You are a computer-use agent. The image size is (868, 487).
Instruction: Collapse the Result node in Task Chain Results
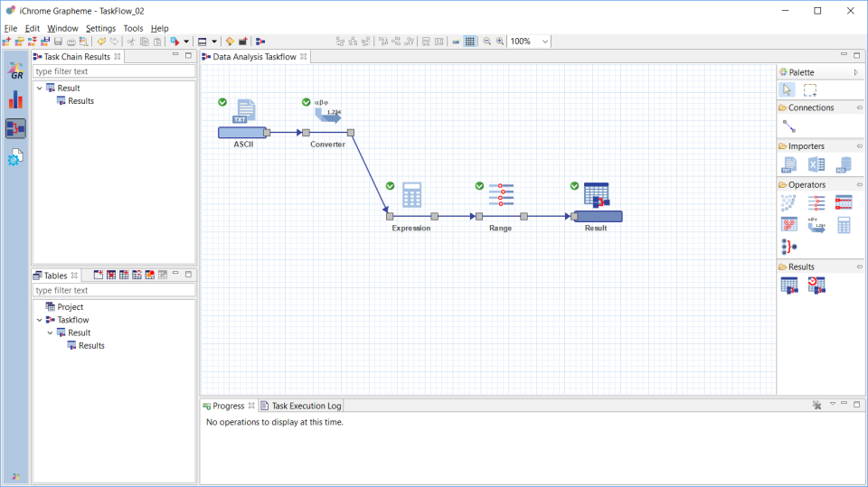(x=39, y=88)
